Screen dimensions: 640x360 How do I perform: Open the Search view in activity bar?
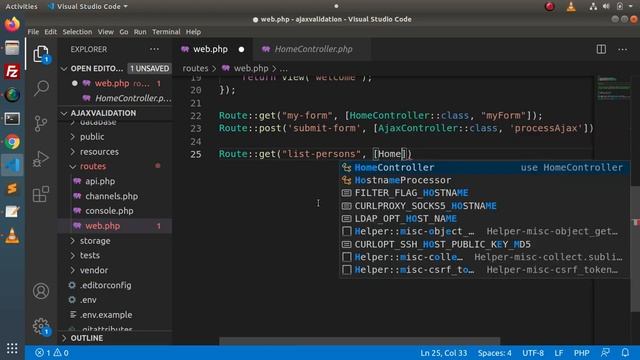click(41, 88)
